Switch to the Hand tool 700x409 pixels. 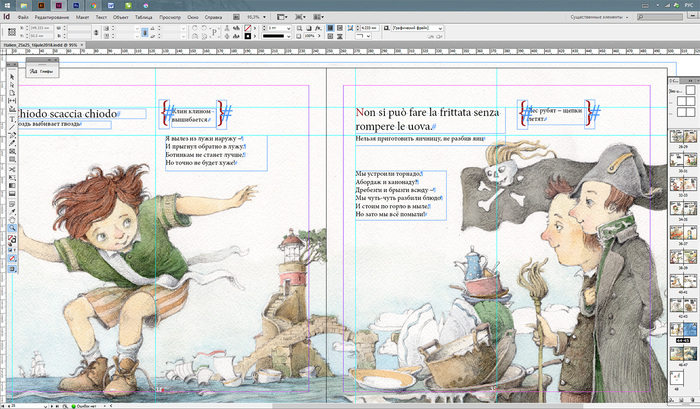(12, 219)
